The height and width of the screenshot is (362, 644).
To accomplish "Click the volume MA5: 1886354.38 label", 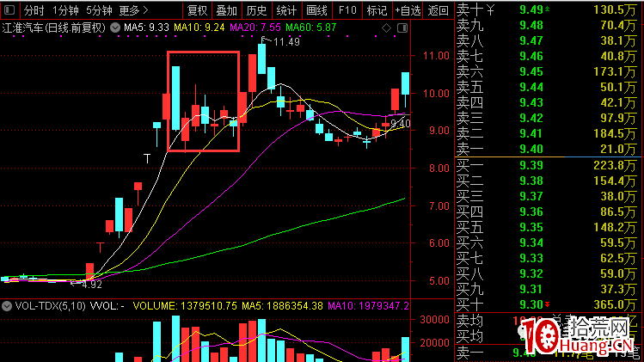I will (x=282, y=306).
